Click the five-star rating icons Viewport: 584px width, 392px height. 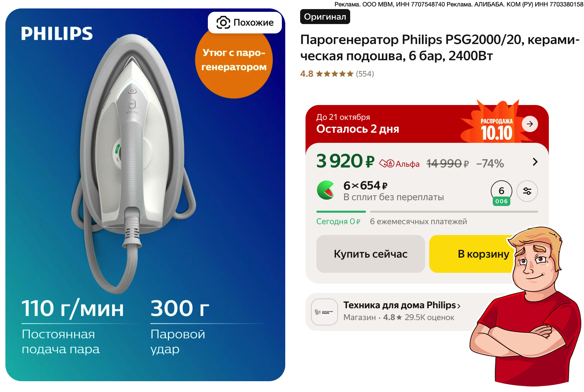coord(335,74)
